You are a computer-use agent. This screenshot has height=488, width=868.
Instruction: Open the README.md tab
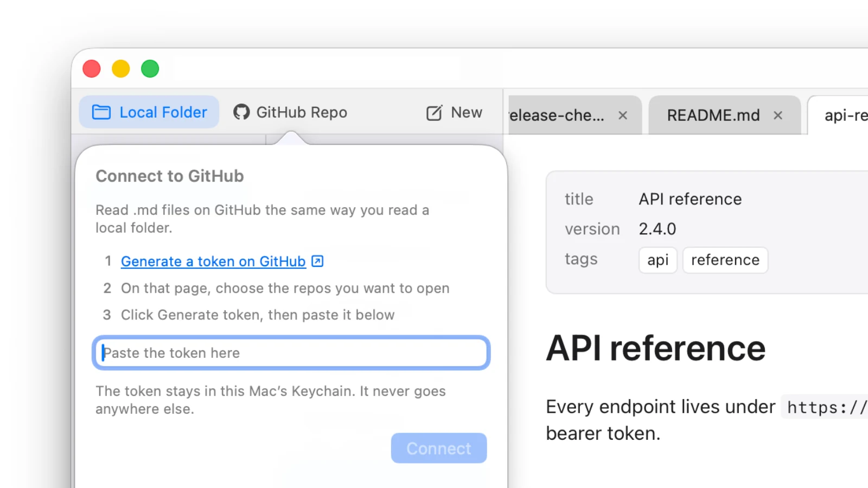pos(713,115)
